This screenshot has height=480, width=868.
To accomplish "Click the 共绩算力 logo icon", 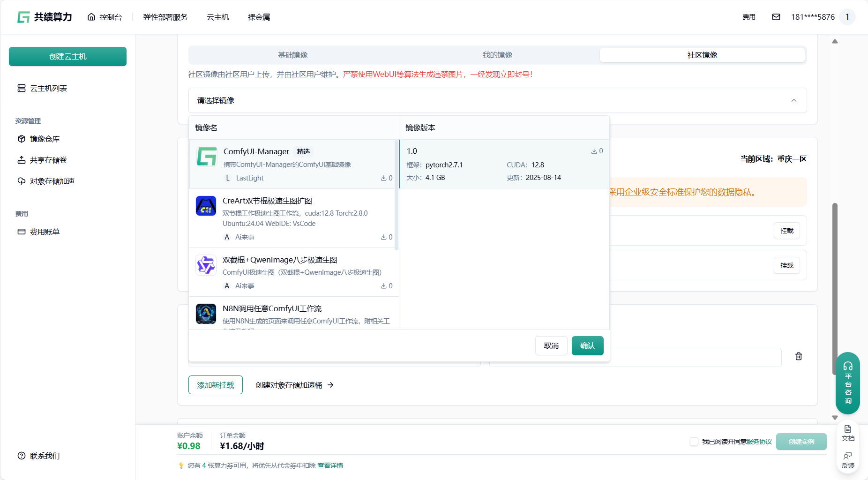I will (23, 17).
